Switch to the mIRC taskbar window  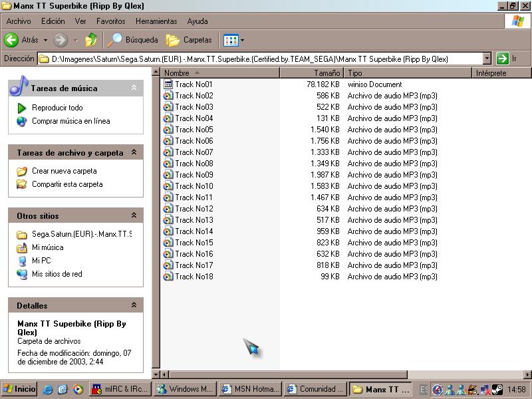tap(120, 389)
